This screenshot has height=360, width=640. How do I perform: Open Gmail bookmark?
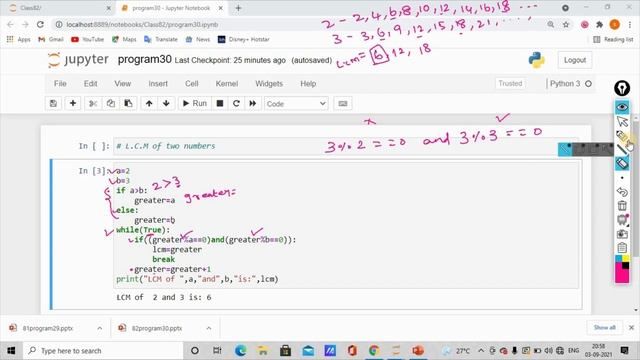pos(51,39)
